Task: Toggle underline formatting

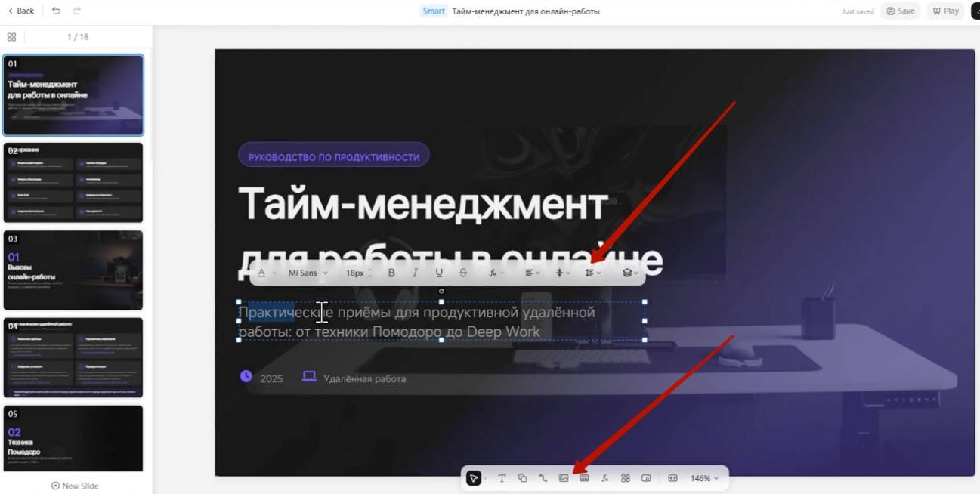Action: point(439,273)
